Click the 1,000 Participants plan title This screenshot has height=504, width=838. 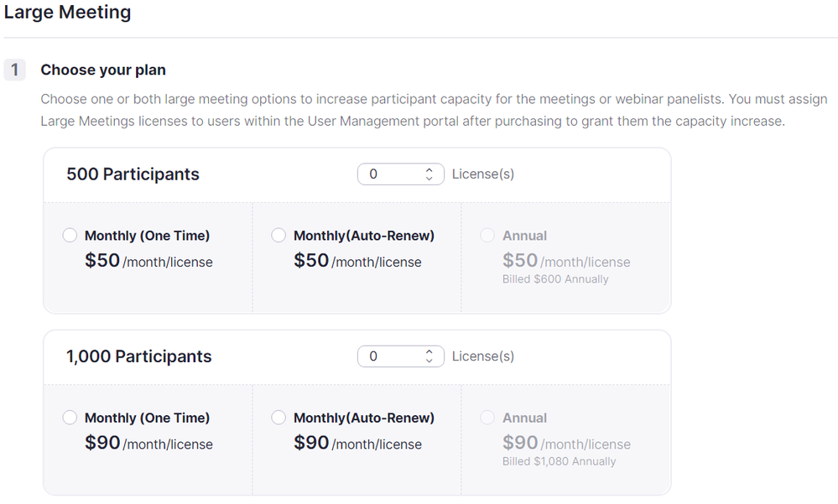coord(138,356)
